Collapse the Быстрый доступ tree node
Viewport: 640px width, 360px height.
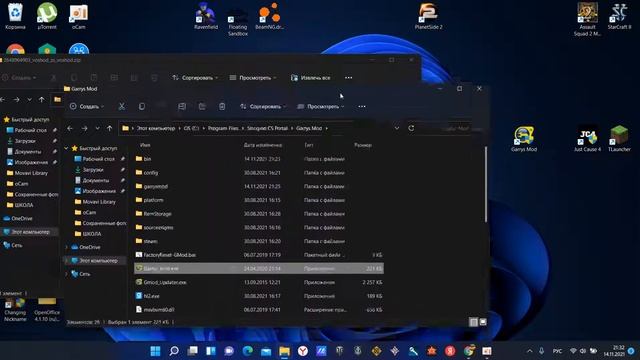coord(67,148)
